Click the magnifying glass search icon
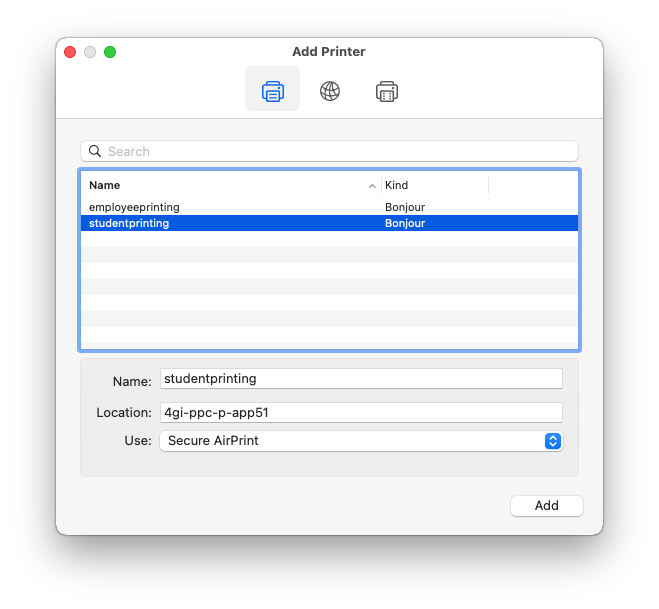This screenshot has width=659, height=609. [x=95, y=151]
